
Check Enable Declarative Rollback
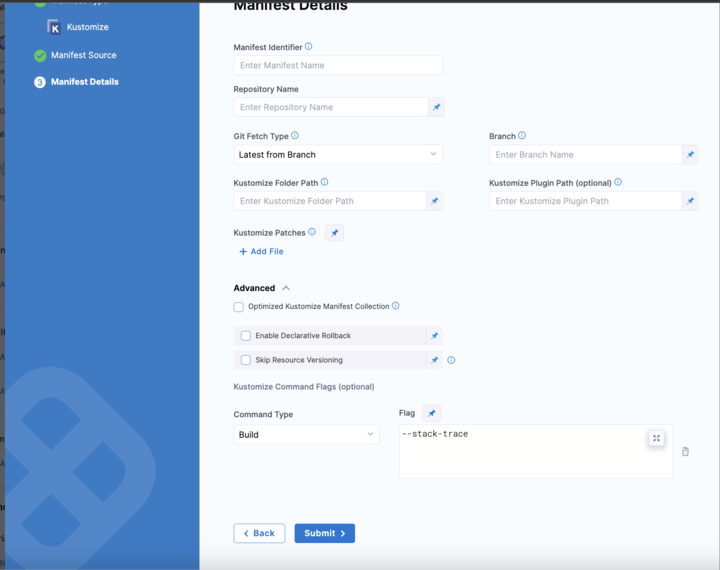click(246, 336)
